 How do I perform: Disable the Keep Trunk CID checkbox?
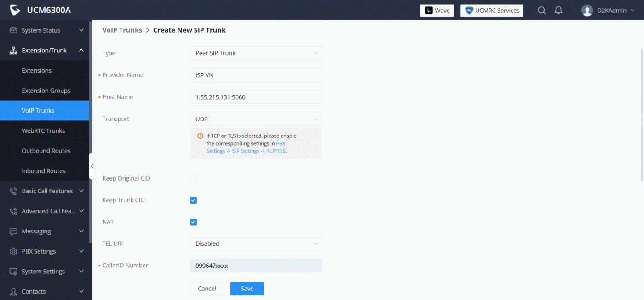tap(193, 200)
